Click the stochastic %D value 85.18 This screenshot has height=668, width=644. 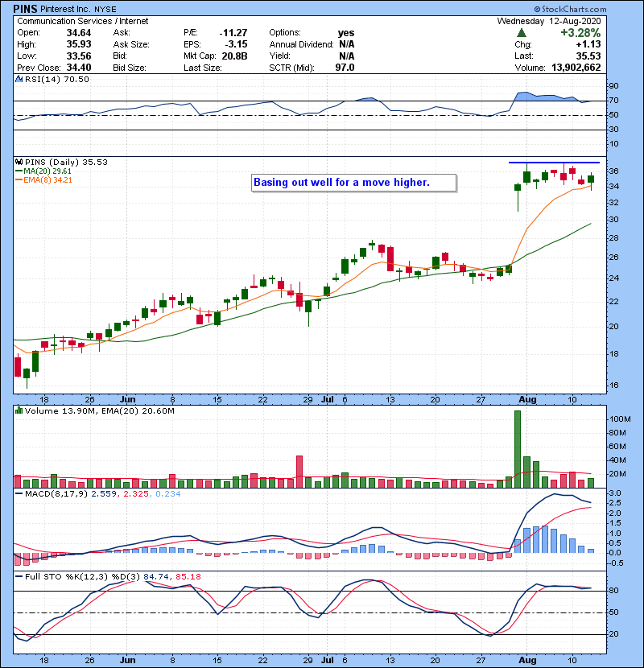tap(188, 576)
